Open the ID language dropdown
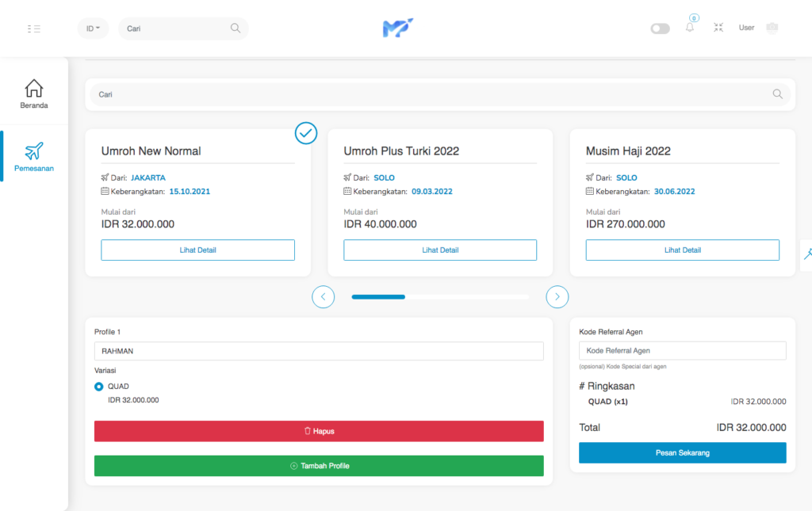 [93, 29]
